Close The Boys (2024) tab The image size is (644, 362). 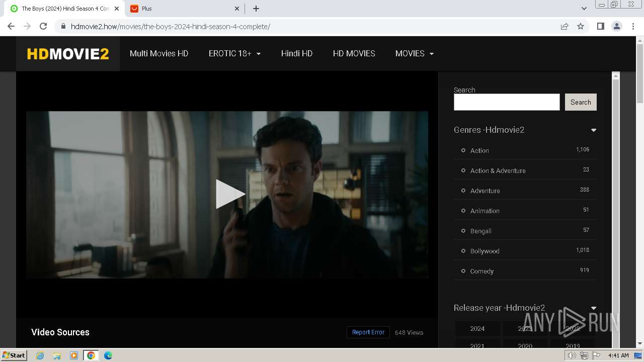tap(116, 9)
